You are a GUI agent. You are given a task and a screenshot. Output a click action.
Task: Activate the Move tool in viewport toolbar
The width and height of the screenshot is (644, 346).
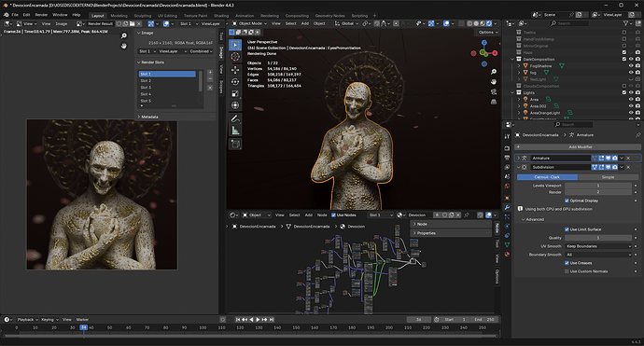[235, 69]
